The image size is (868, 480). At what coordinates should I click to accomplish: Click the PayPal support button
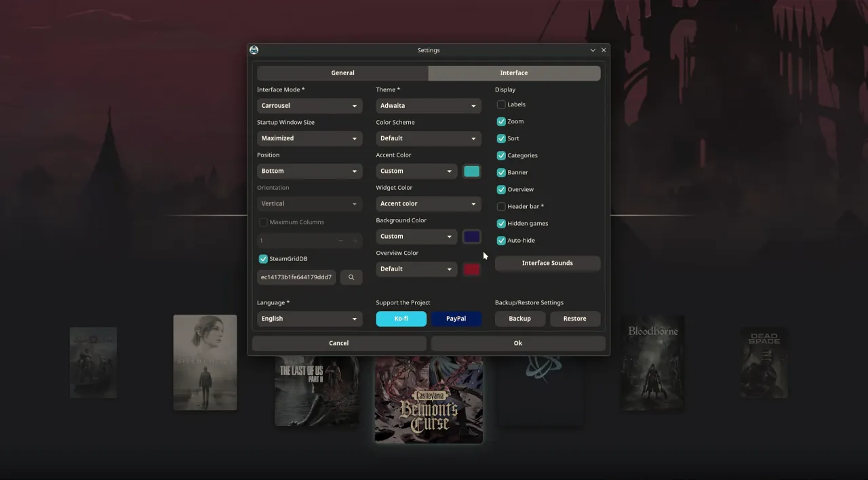(456, 319)
